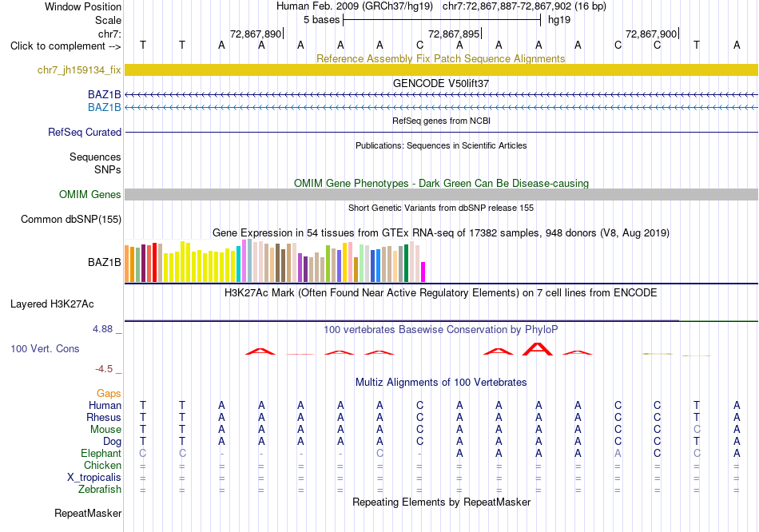Screen dimensions: 759x532
Task: Select the 'Scale' track label
Action: [x=108, y=20]
